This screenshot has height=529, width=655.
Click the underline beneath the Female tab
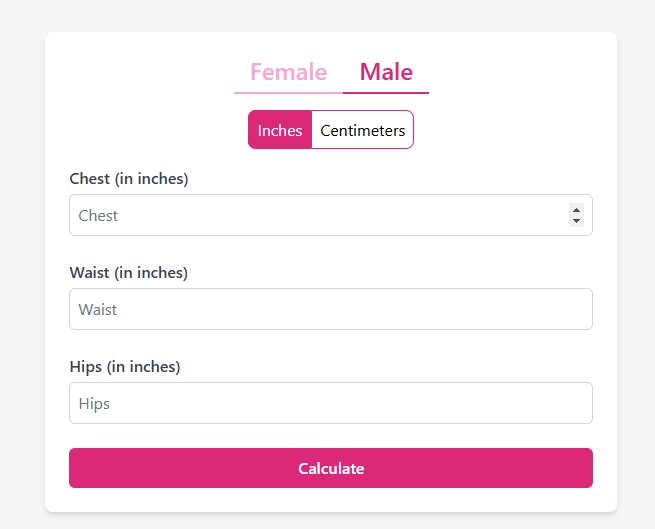(x=288, y=92)
